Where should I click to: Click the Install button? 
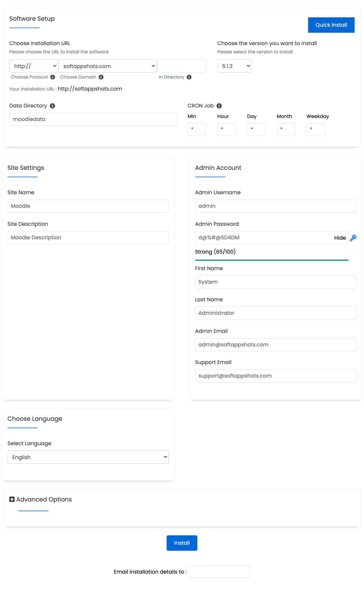182,543
